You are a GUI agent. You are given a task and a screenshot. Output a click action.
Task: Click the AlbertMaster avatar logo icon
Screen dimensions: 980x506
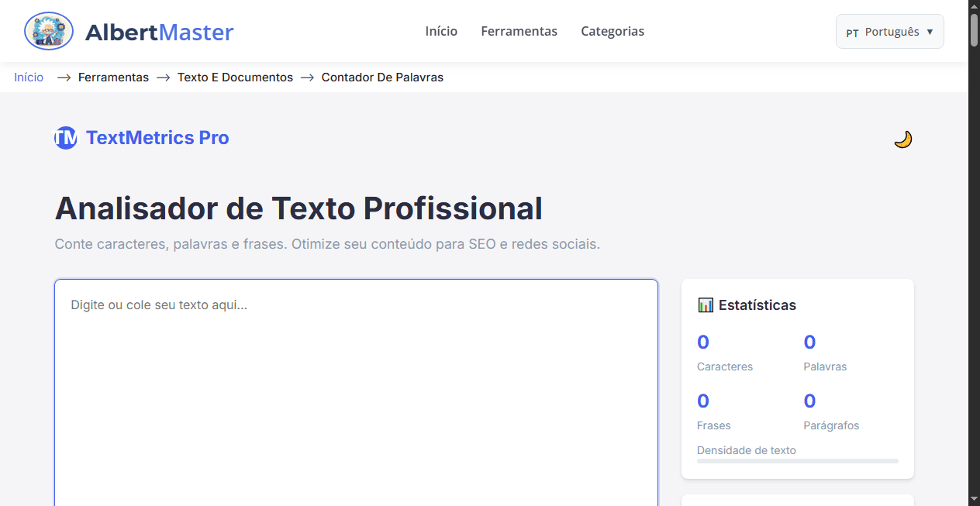(48, 31)
